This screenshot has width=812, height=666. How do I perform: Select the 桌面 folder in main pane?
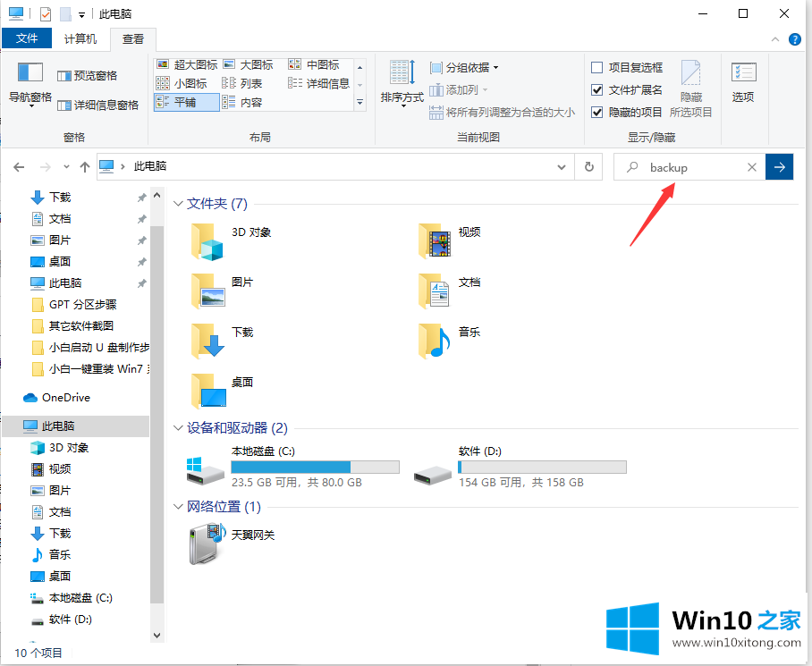[x=223, y=392]
